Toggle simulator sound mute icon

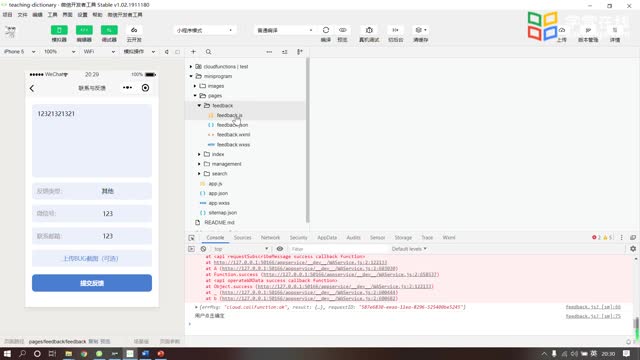click(167, 52)
